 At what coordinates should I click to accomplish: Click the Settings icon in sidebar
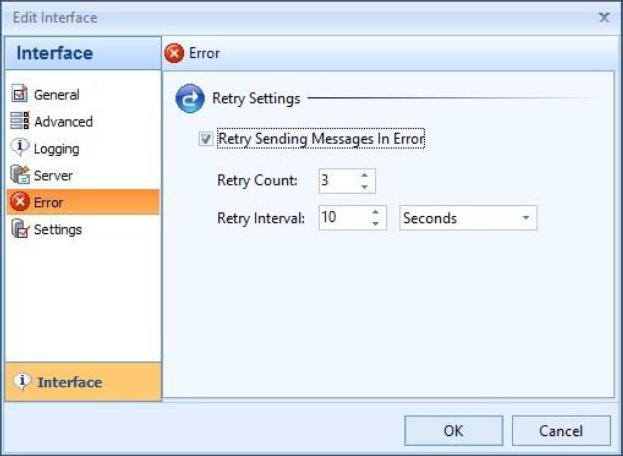(x=19, y=230)
